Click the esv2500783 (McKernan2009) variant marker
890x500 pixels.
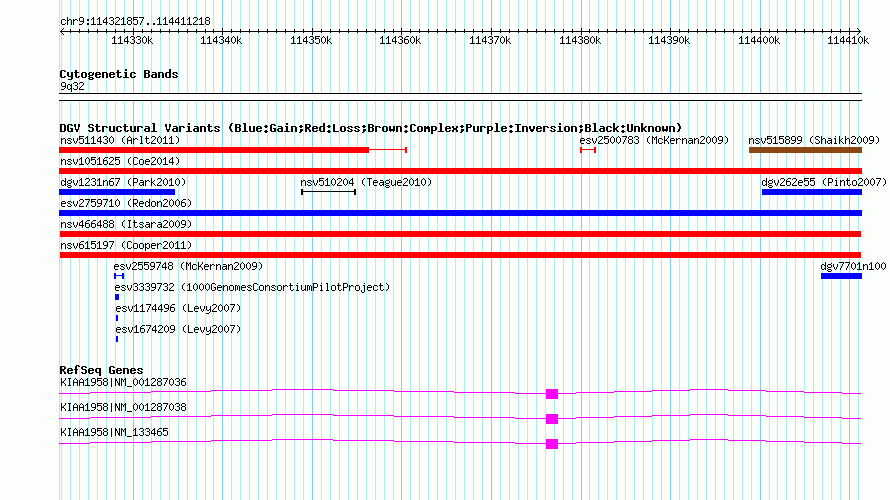coord(587,150)
